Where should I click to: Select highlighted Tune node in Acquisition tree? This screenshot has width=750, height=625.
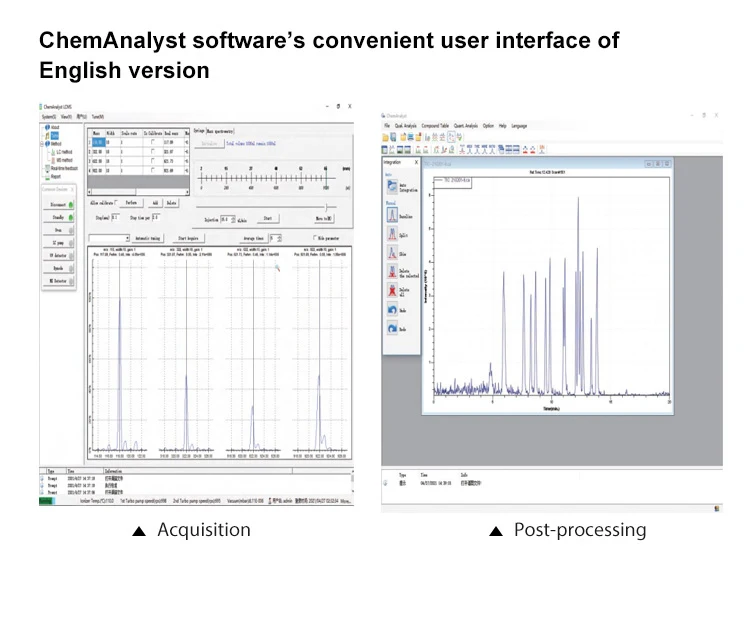[55, 136]
